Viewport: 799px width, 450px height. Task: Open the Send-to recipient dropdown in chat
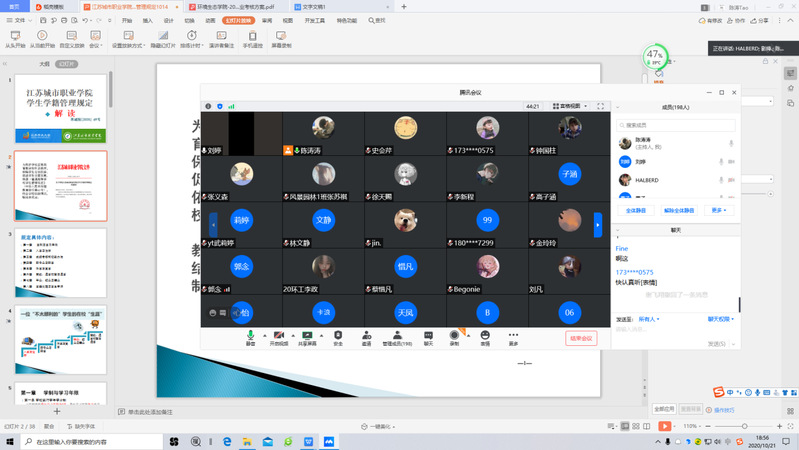(x=648, y=319)
